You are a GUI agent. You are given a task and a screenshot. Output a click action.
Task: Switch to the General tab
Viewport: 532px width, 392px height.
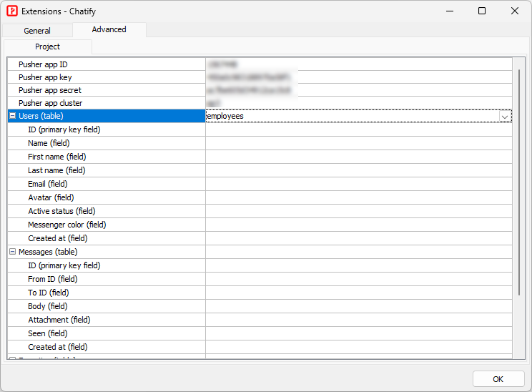[37, 31]
